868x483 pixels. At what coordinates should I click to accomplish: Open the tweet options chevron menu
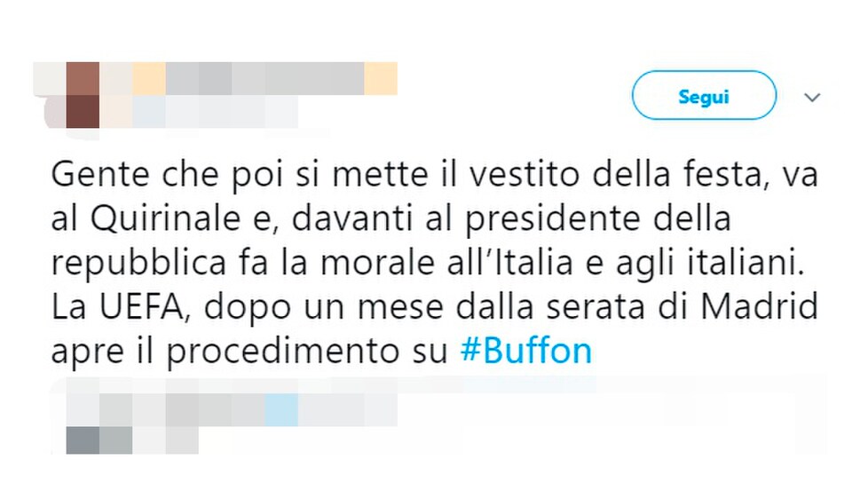811,98
